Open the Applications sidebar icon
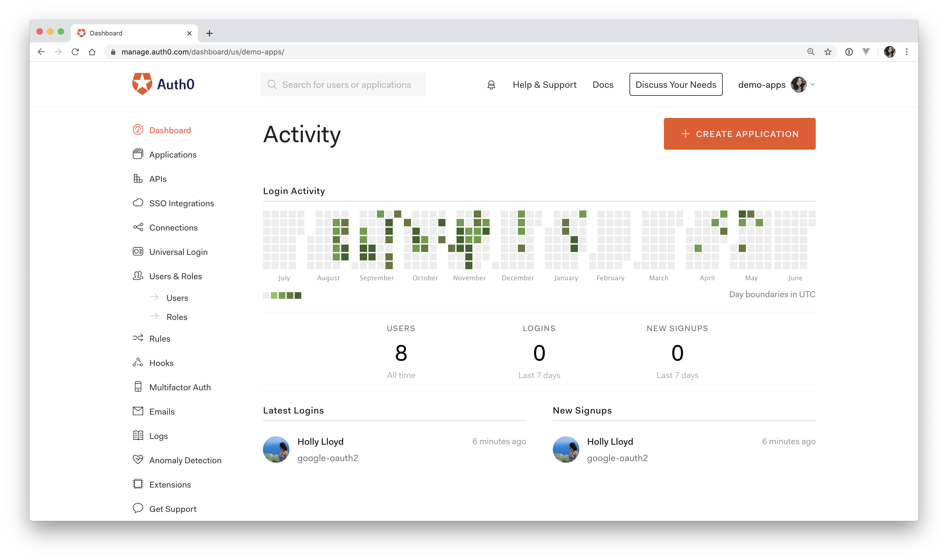This screenshot has width=948, height=560. pos(138,154)
